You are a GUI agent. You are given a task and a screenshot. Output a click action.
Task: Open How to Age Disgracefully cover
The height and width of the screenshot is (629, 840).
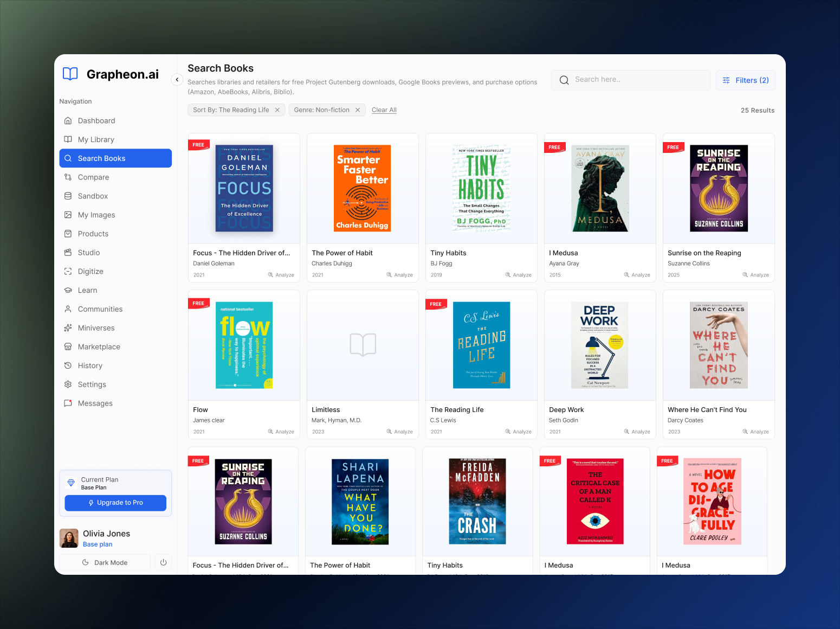(712, 502)
